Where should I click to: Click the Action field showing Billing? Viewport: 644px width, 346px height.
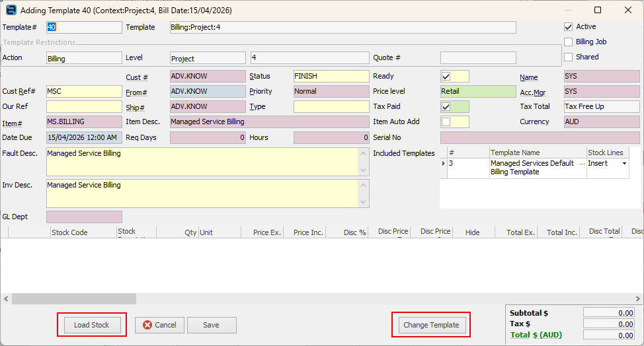tap(84, 58)
